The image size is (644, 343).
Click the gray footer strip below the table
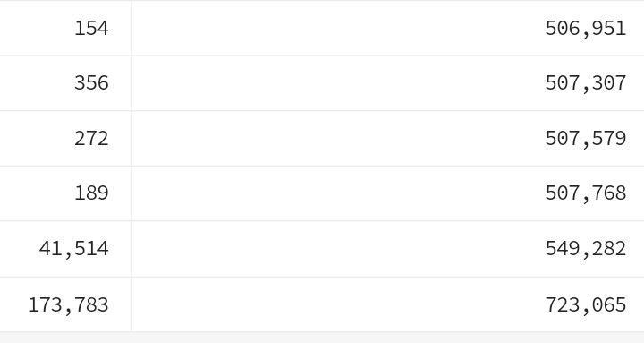322,338
